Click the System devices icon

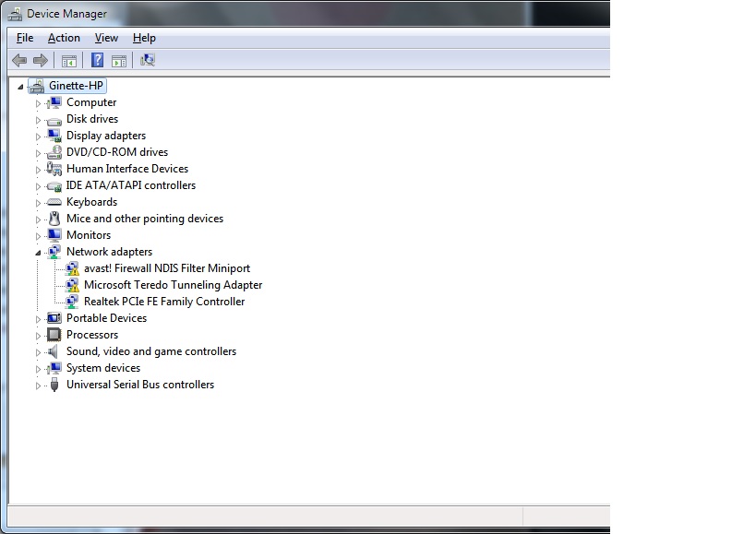tap(54, 368)
